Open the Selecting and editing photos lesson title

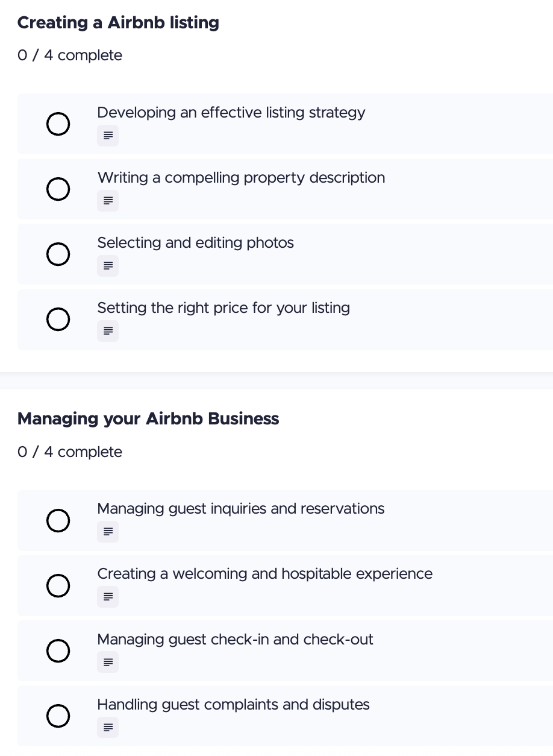196,243
